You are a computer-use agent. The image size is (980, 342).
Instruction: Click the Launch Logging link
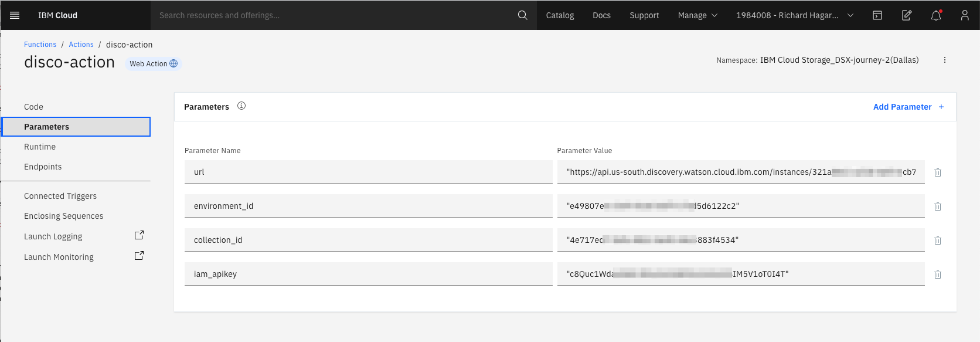[53, 236]
